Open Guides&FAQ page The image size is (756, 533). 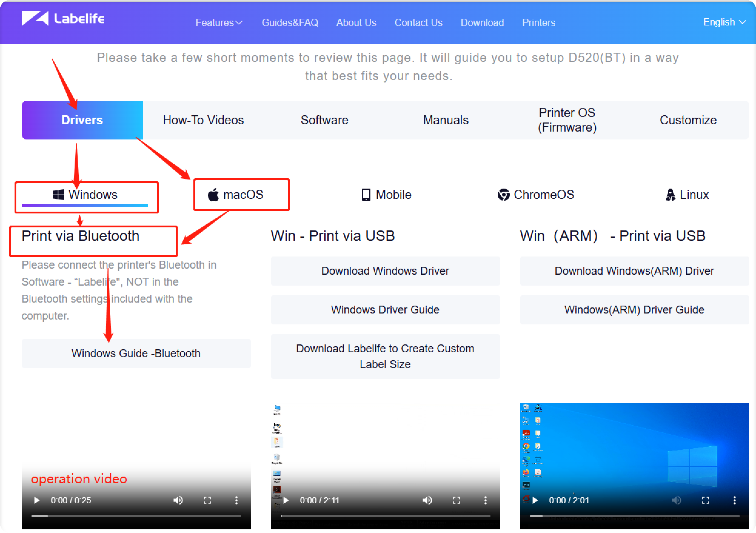pyautogui.click(x=290, y=23)
